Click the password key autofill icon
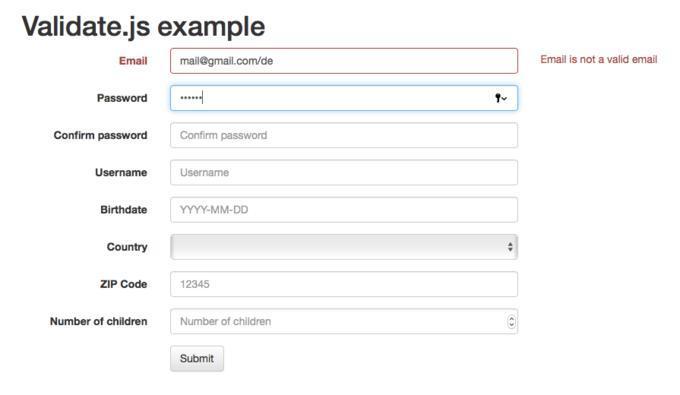This screenshot has width=680, height=395. (x=501, y=98)
